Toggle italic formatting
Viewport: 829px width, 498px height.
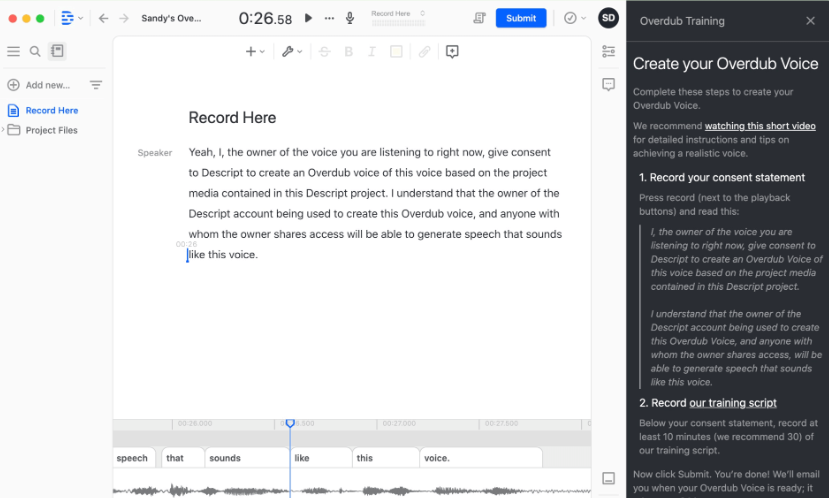click(x=372, y=51)
